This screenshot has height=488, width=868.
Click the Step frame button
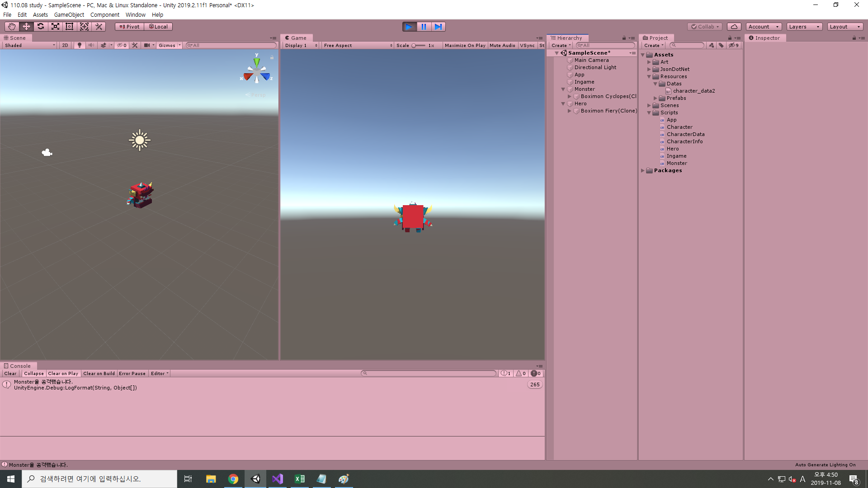click(x=438, y=27)
